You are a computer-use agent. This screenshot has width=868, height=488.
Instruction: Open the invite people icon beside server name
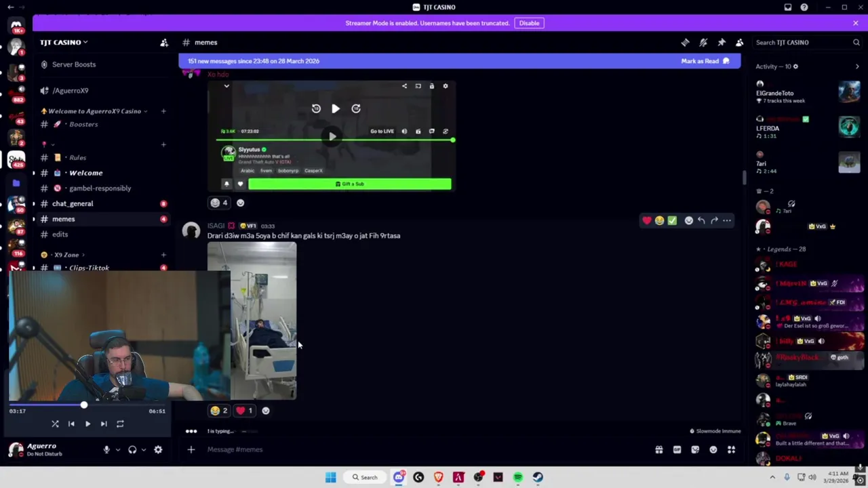pos(164,43)
